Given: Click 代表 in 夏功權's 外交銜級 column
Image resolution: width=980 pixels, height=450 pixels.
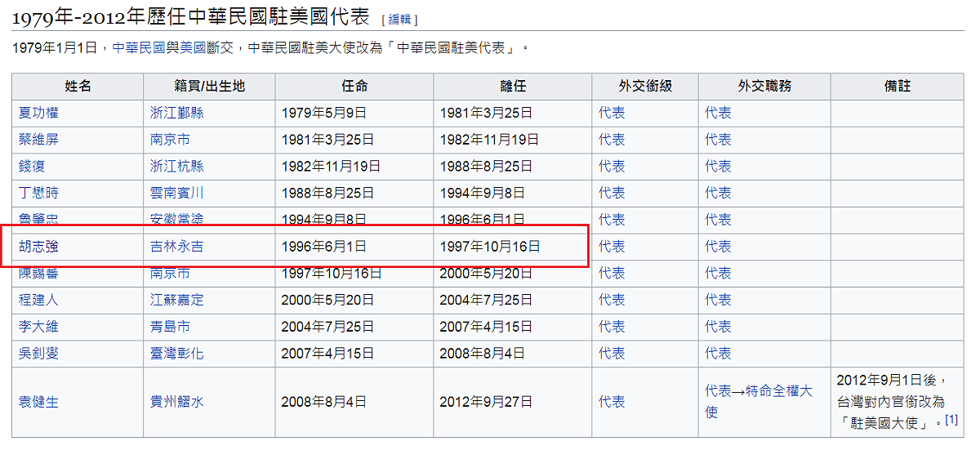Looking at the screenshot, I should tap(612, 113).
